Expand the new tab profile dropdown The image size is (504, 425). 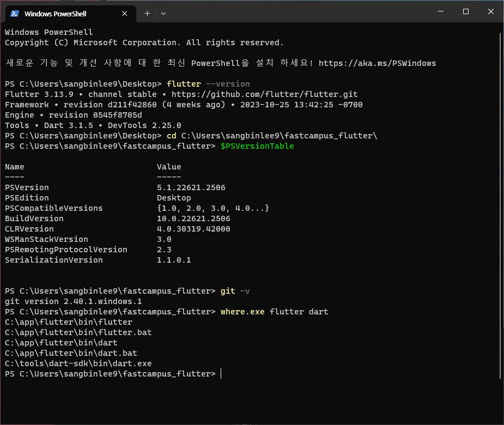[x=163, y=14]
